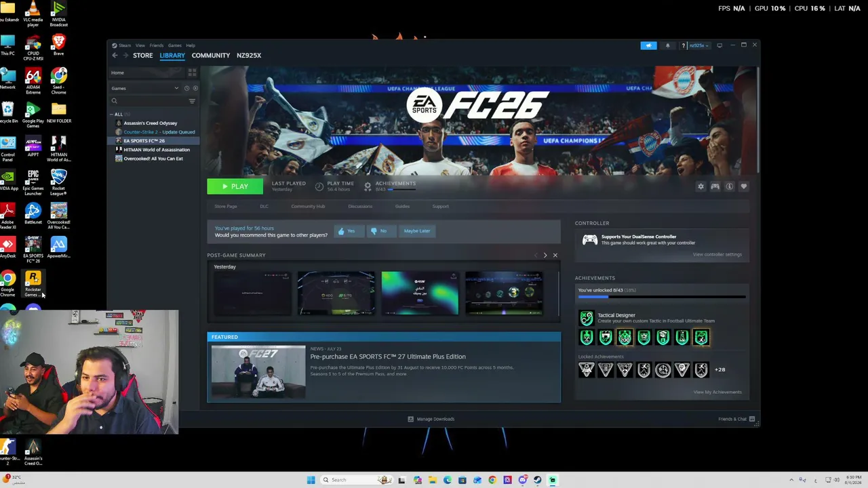Screen dimensions: 868x488
Task: Select Overcooked! All You Can Eat
Action: click(153, 159)
